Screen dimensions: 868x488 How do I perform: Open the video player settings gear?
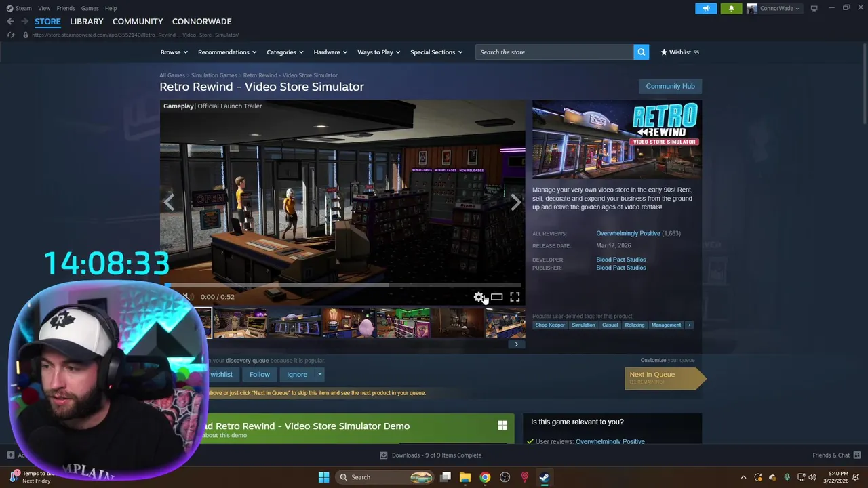pos(479,297)
